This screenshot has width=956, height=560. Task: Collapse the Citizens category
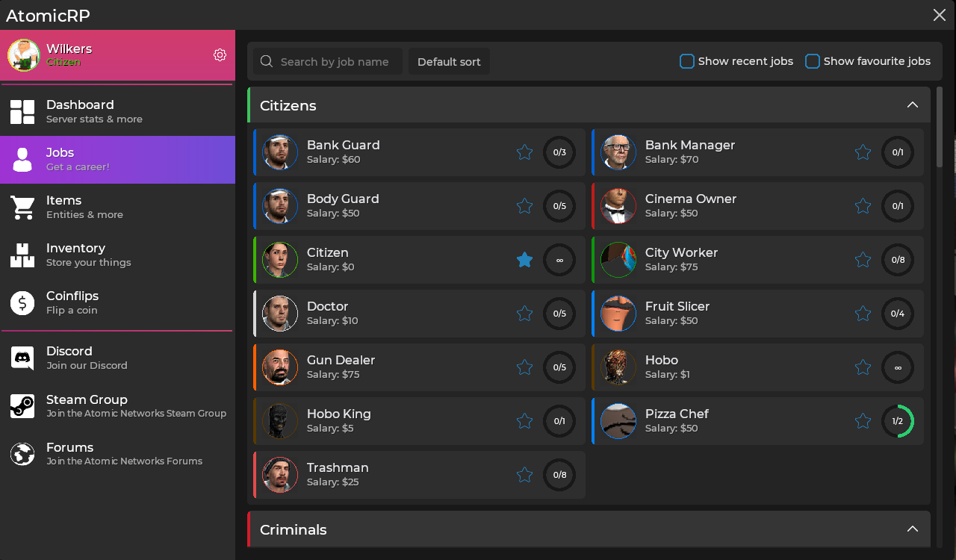[912, 105]
